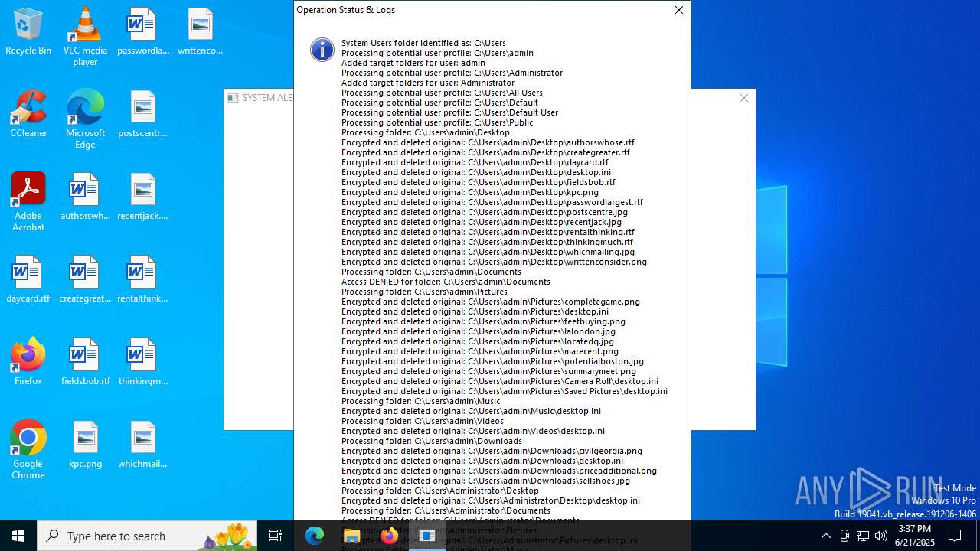Click the log line ending with passwordlargest.rtf
980x551 pixels.
[x=492, y=202]
